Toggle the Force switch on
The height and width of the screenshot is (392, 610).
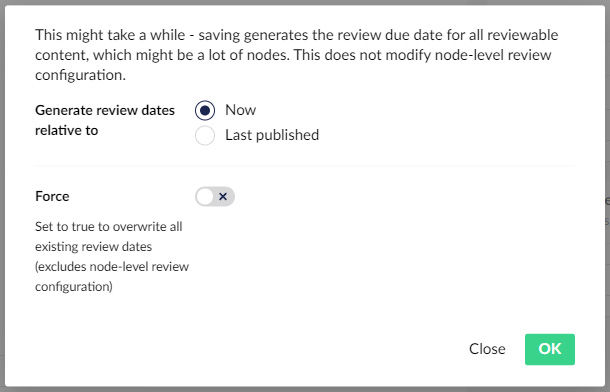[x=215, y=196]
